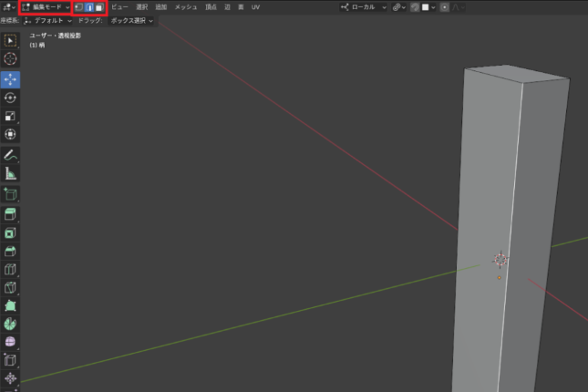
Task: Switch to face select mode
Action: pos(98,6)
